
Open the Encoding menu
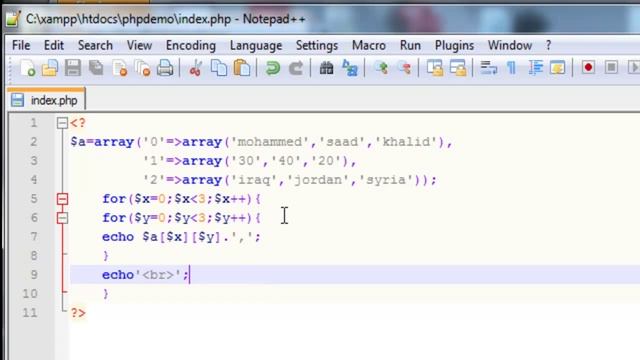pyautogui.click(x=191, y=45)
